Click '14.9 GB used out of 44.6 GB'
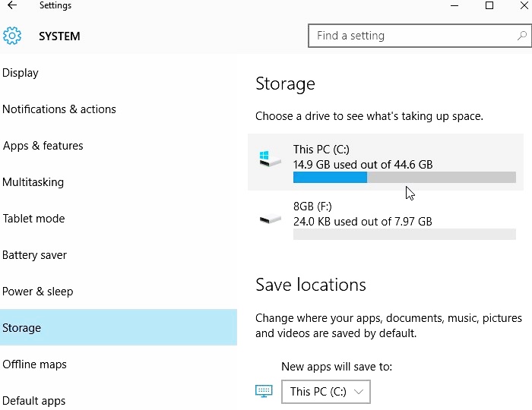The width and height of the screenshot is (532, 410). click(x=363, y=165)
